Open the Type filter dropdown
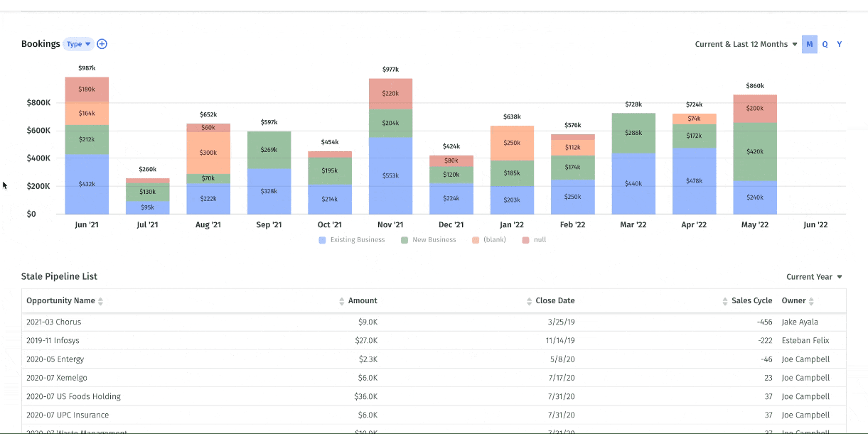The width and height of the screenshot is (868, 441). pyautogui.click(x=78, y=44)
